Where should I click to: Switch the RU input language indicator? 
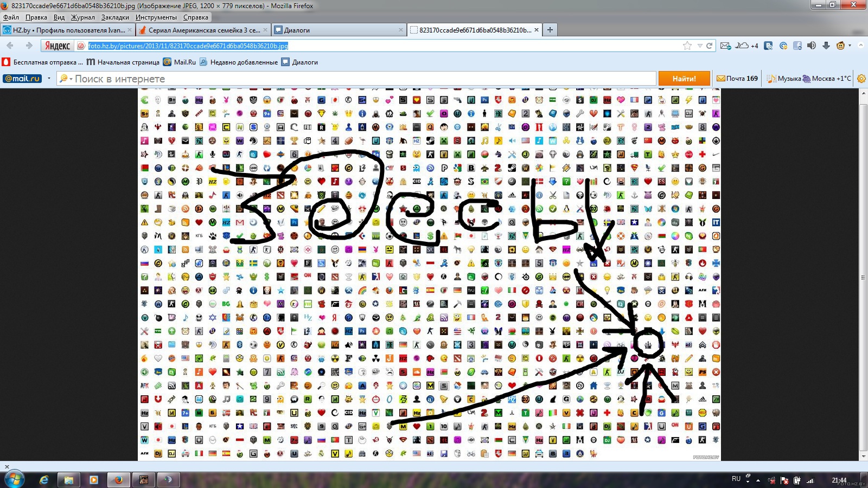point(736,479)
